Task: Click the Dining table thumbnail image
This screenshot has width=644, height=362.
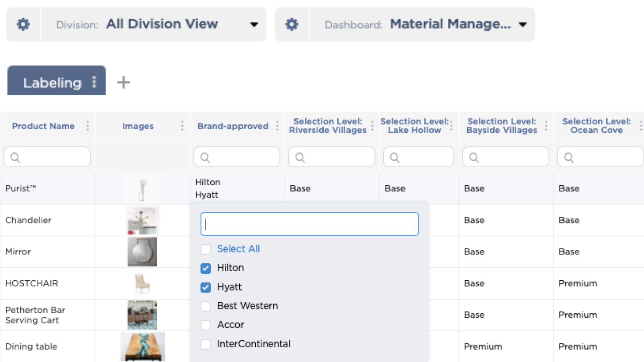Action: [143, 347]
